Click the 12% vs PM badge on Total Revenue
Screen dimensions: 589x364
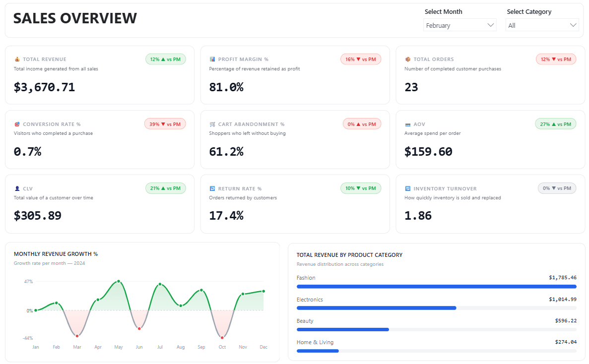(x=166, y=60)
